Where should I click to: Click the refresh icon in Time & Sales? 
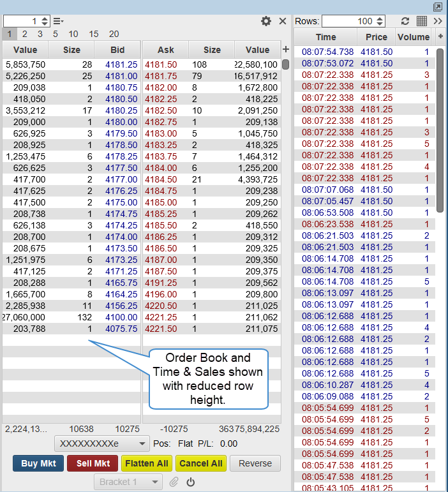[x=405, y=21]
